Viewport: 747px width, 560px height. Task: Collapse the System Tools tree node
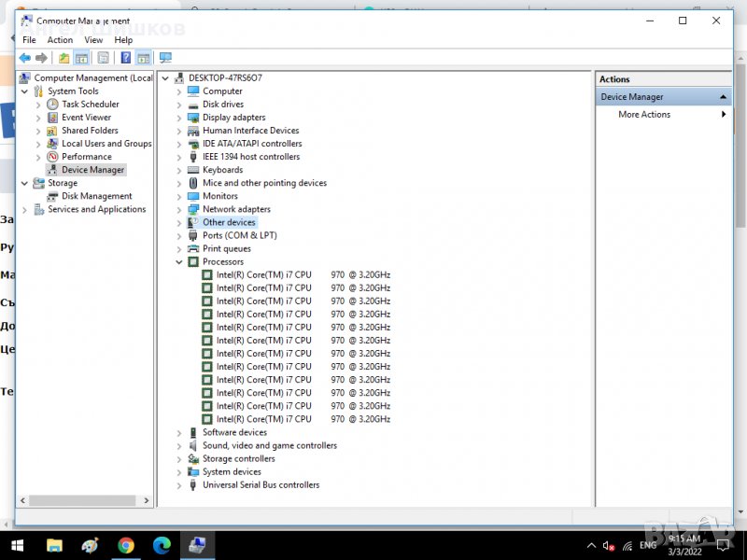click(x=25, y=91)
